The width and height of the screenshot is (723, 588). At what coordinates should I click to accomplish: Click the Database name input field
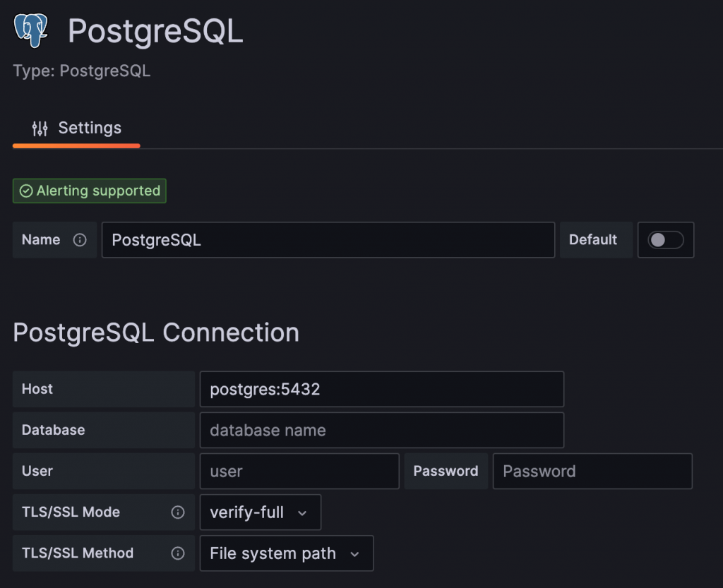point(381,430)
